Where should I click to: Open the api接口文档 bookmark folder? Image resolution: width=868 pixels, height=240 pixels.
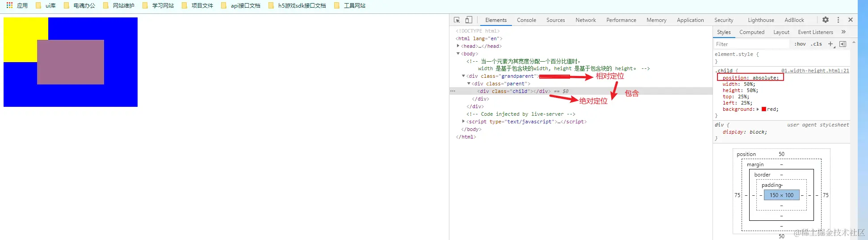coord(241,5)
